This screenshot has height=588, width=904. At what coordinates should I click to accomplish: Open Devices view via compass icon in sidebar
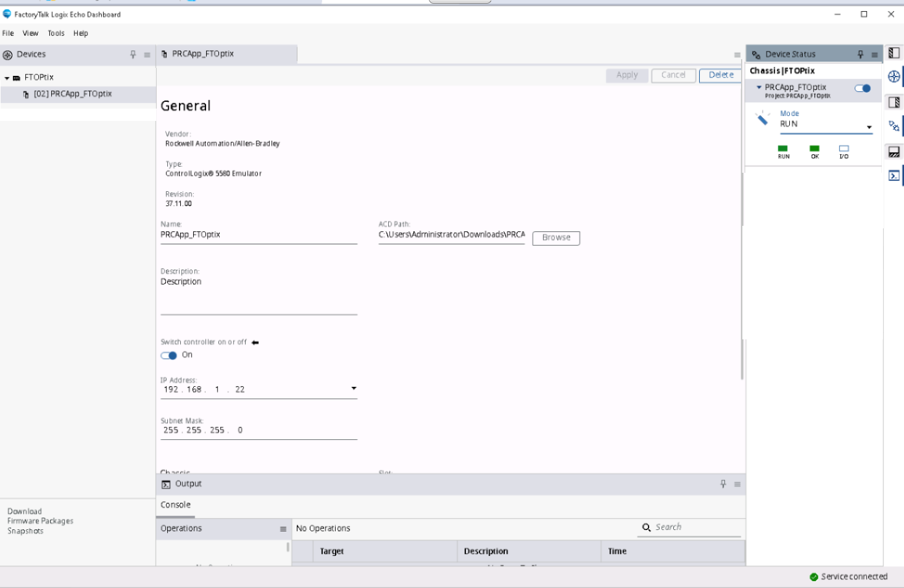tap(894, 77)
